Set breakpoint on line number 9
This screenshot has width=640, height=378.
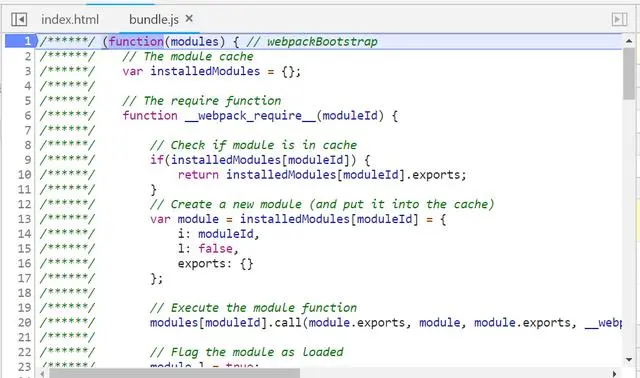27,160
